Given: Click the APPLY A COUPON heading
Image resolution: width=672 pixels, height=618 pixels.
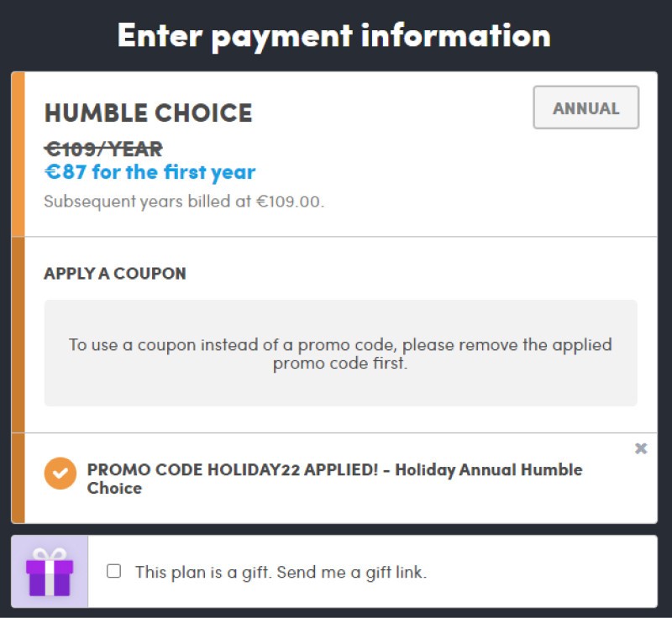Looking at the screenshot, I should tap(115, 273).
